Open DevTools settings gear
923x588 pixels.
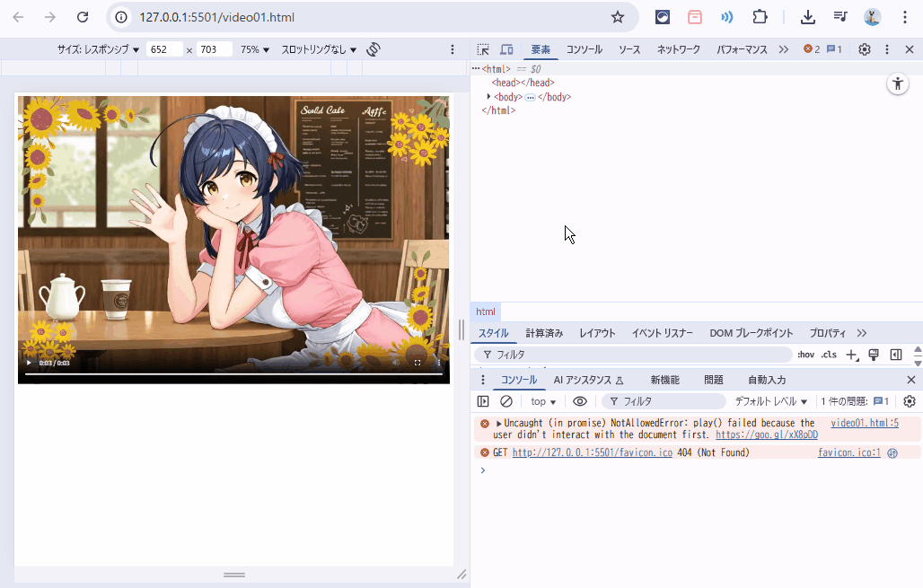tap(864, 50)
